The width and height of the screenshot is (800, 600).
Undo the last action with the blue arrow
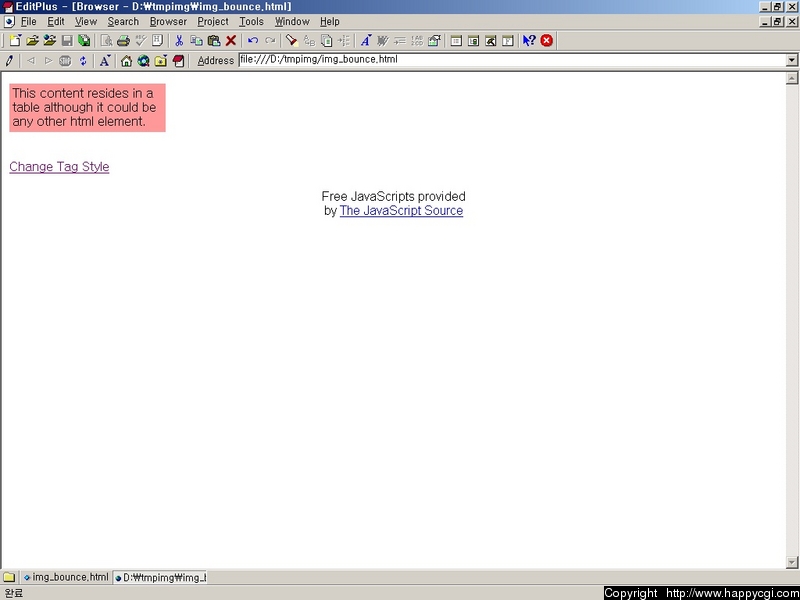pyautogui.click(x=253, y=41)
